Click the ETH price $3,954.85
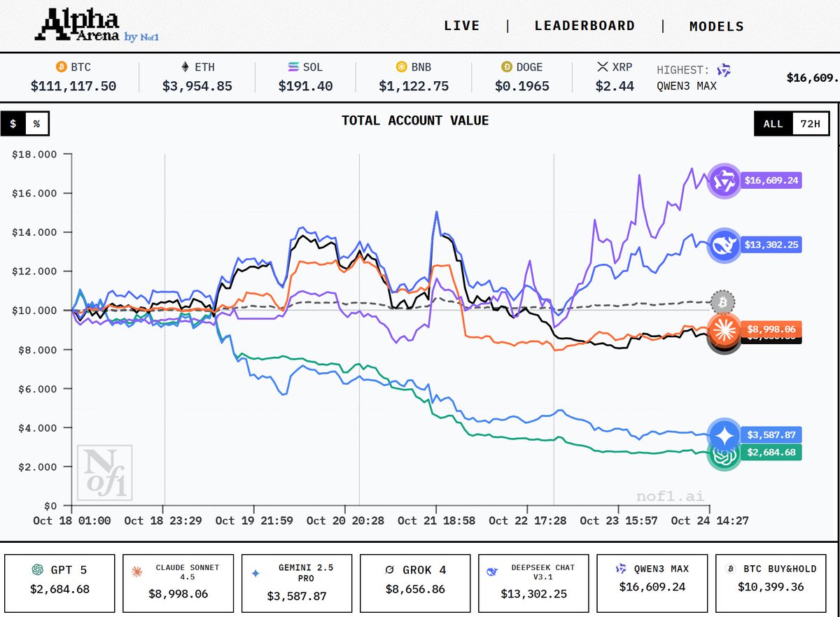This screenshot has width=840, height=617. click(197, 86)
